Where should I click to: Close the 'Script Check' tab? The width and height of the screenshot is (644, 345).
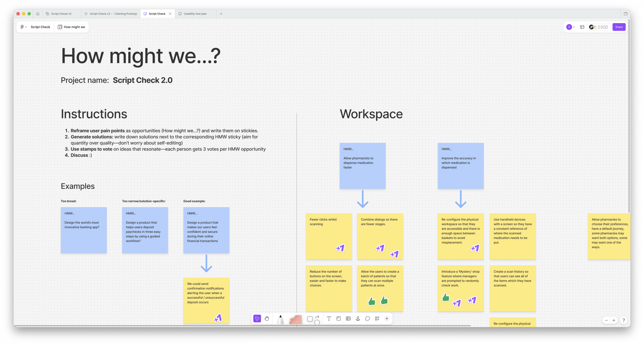pos(170,14)
